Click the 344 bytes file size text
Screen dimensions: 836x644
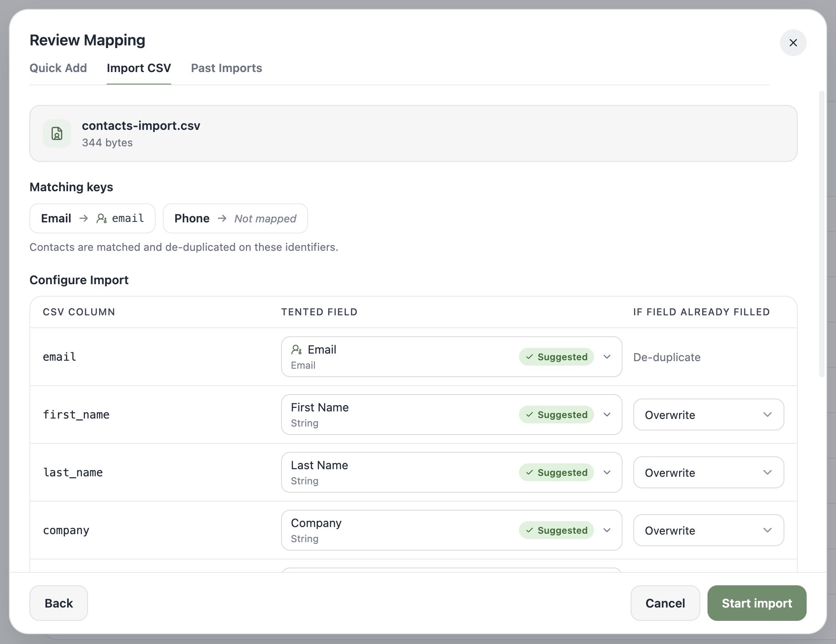(107, 143)
